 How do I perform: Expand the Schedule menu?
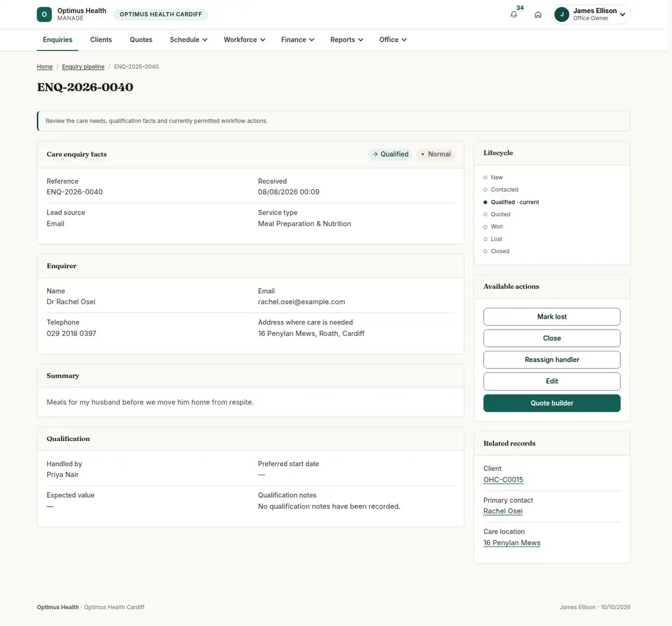(x=189, y=40)
